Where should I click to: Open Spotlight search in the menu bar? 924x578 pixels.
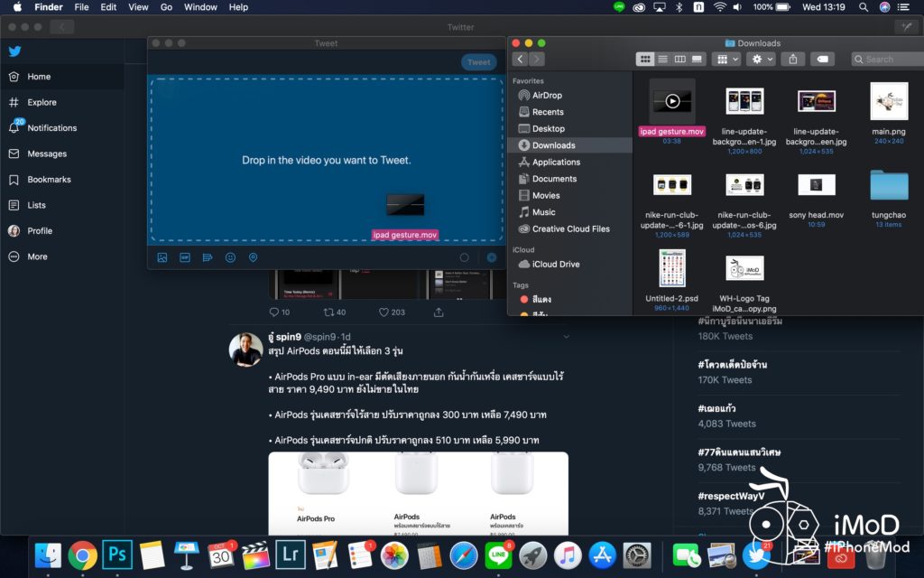point(864,7)
